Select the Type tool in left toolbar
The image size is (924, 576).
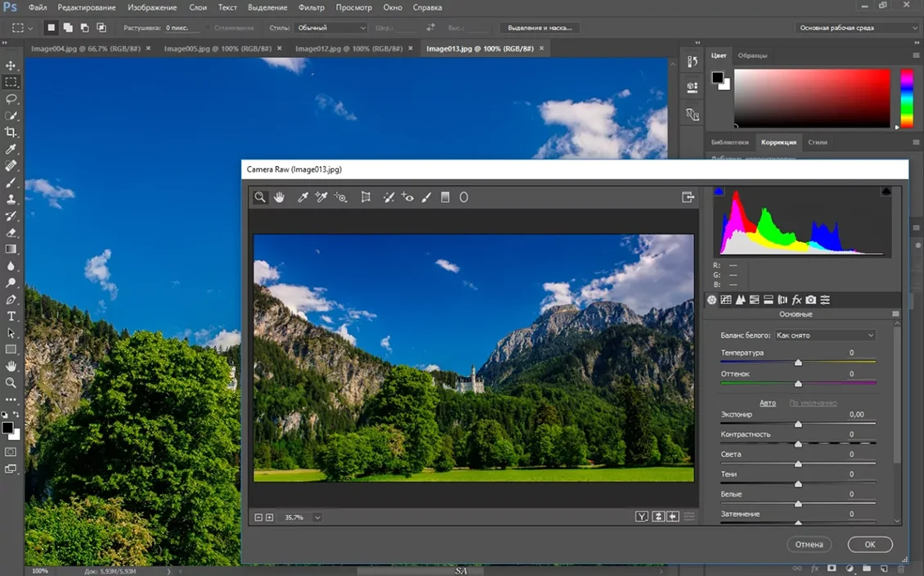pyautogui.click(x=11, y=316)
